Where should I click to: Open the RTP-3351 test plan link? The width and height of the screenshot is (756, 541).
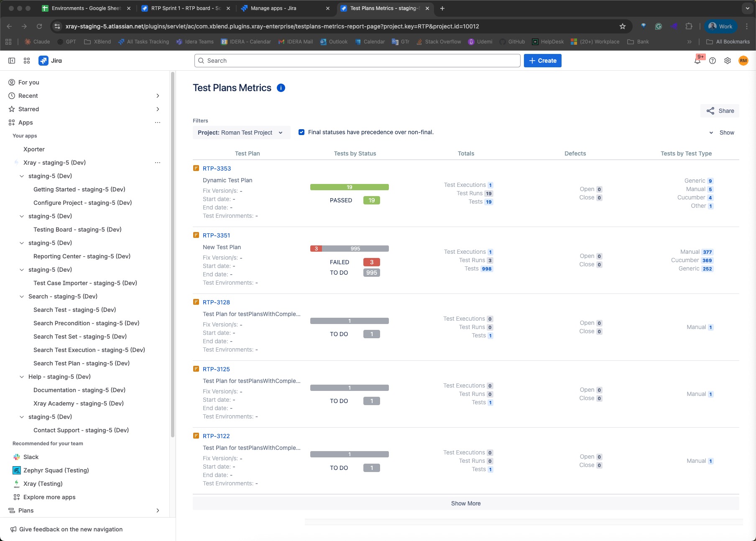coord(216,235)
